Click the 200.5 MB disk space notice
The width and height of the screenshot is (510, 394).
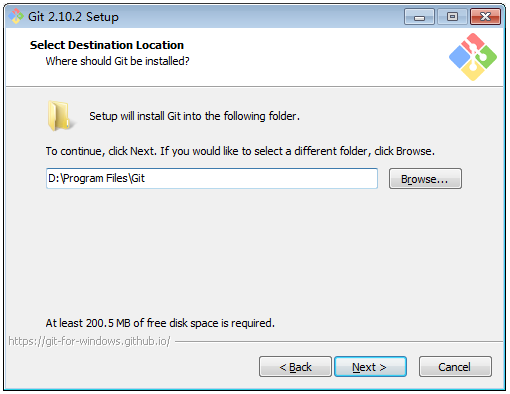[x=160, y=323]
